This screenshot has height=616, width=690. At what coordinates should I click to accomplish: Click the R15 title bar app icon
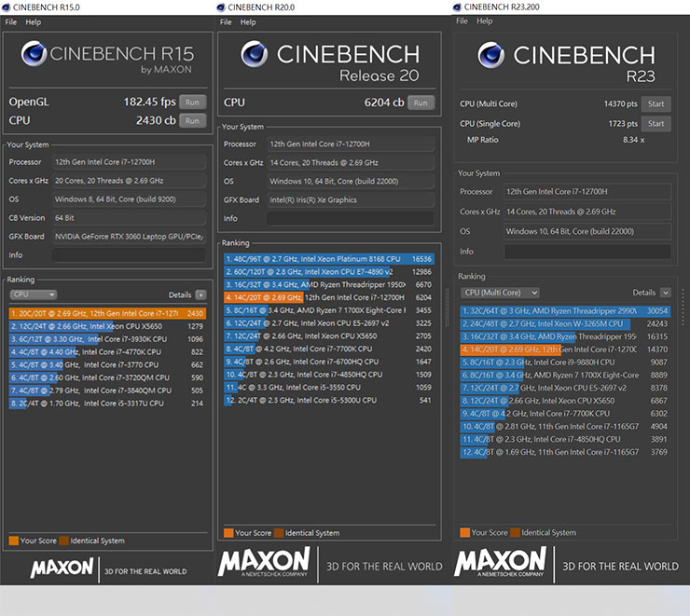pos(7,7)
